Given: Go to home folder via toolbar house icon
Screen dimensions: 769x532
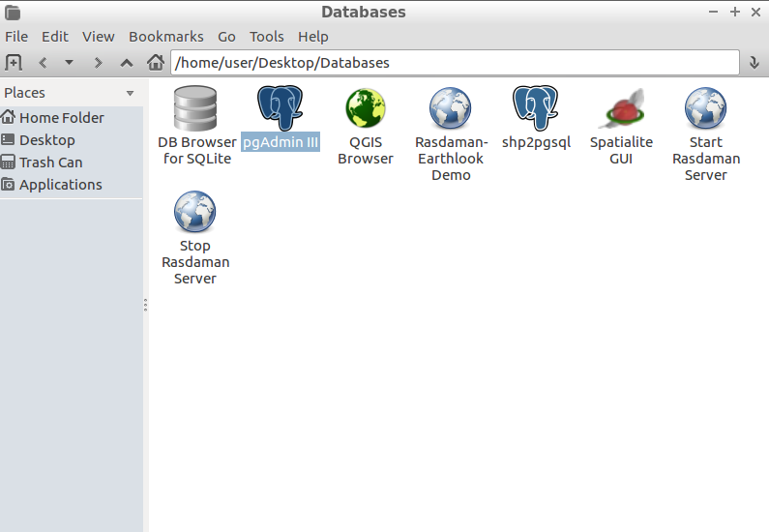Looking at the screenshot, I should point(156,62).
